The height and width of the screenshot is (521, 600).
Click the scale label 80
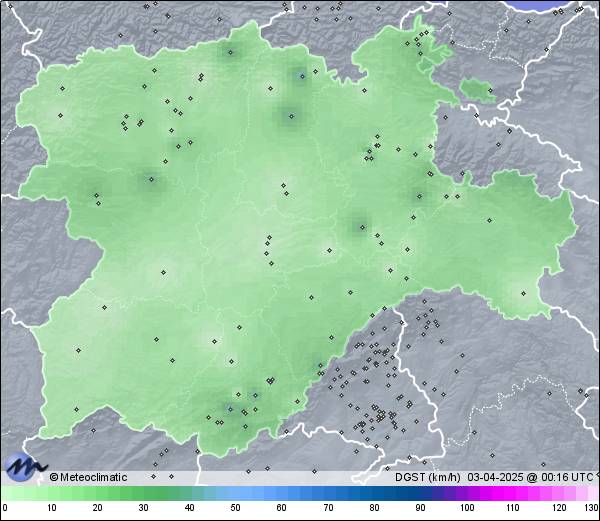375,508
